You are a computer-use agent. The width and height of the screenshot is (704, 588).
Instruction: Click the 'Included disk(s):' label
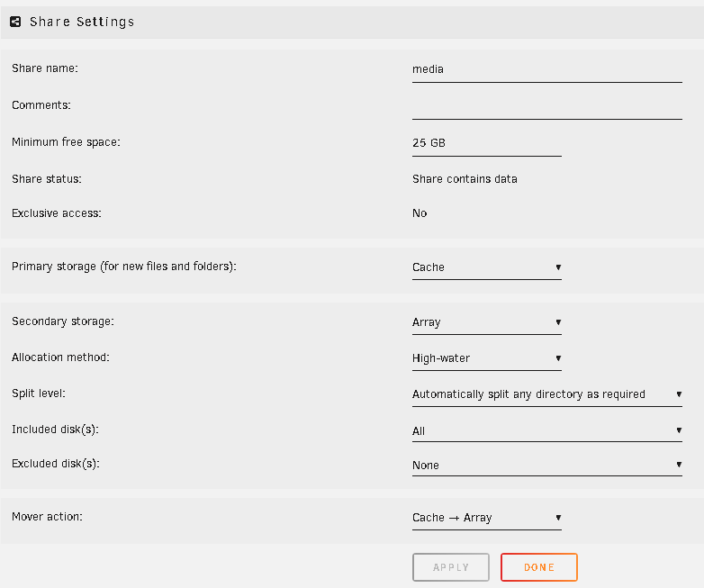tap(55, 430)
